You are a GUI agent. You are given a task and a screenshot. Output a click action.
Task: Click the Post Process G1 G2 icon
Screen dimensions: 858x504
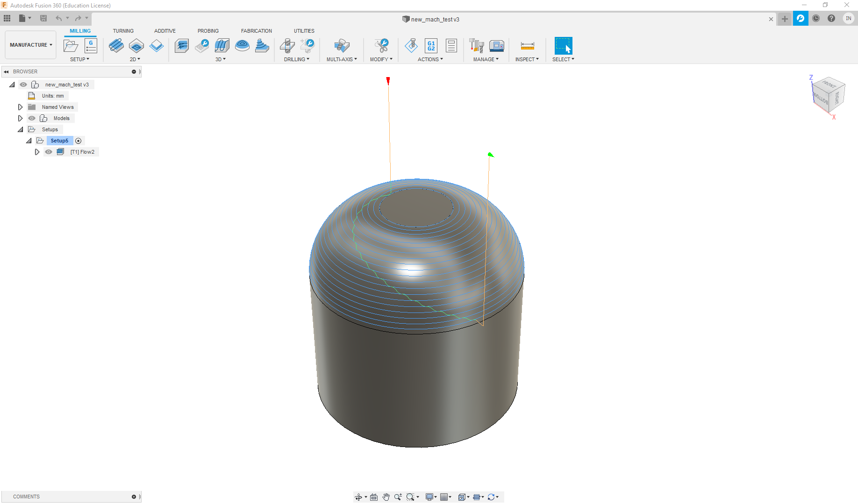pos(431,46)
